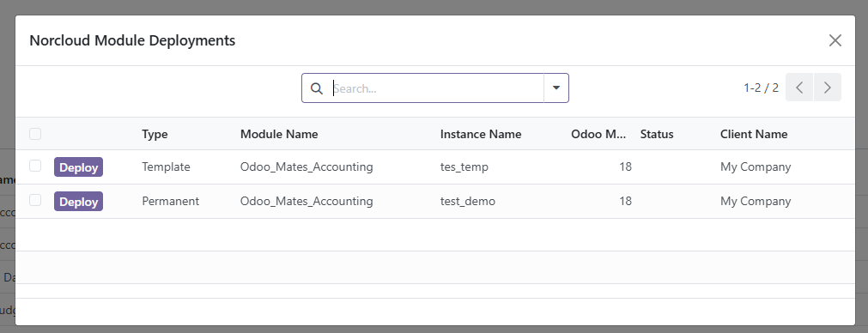Click version 18 in the test_demo row

[625, 201]
